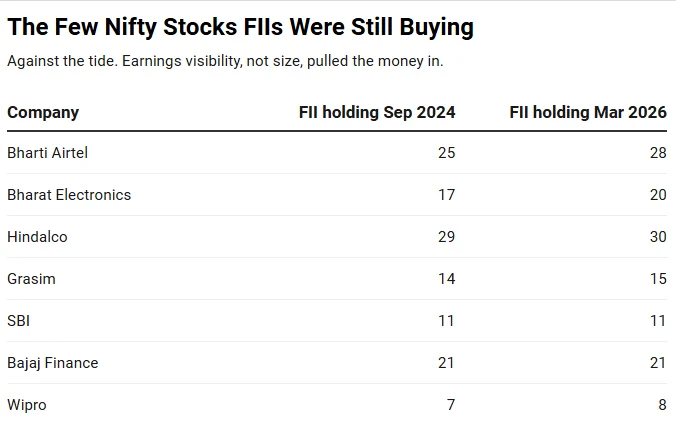
Task: Select the SBI row label
Action: [19, 321]
